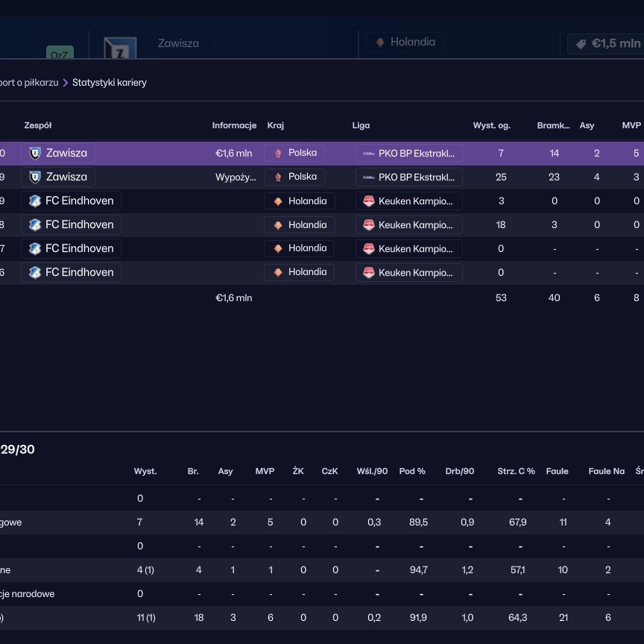The height and width of the screenshot is (644, 644).
Task: Click the €1,5 mln value chip in the header
Action: pos(606,43)
